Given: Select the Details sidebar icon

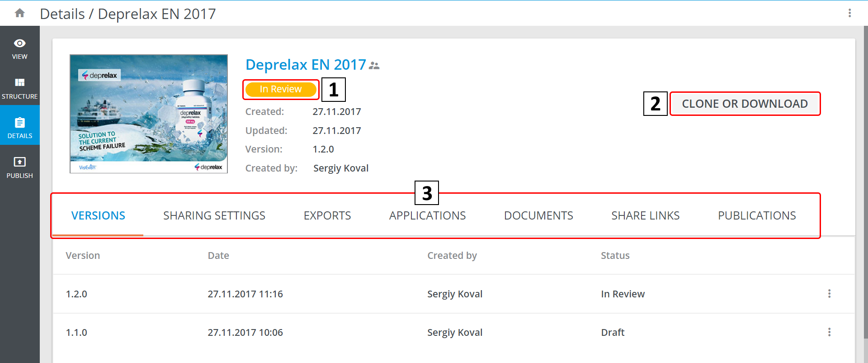Looking at the screenshot, I should click(19, 128).
